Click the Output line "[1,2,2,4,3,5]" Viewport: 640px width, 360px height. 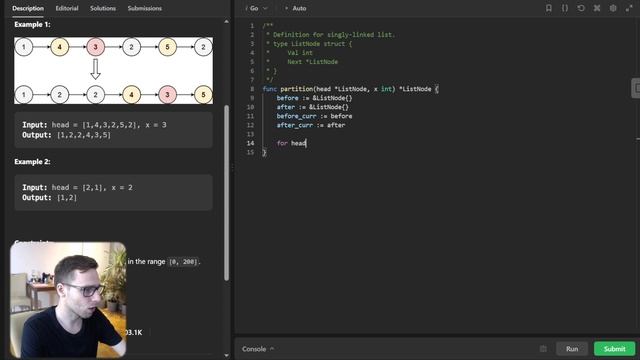point(67,135)
